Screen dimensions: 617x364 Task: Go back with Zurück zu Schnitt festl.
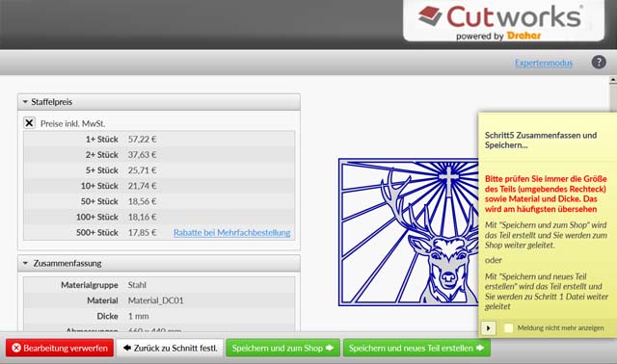[170, 349]
